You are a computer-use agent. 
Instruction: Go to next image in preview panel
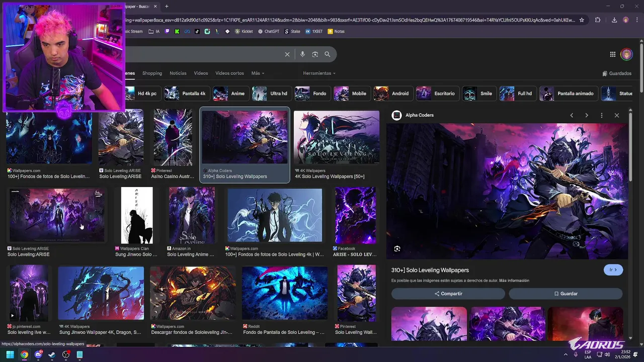click(x=587, y=115)
